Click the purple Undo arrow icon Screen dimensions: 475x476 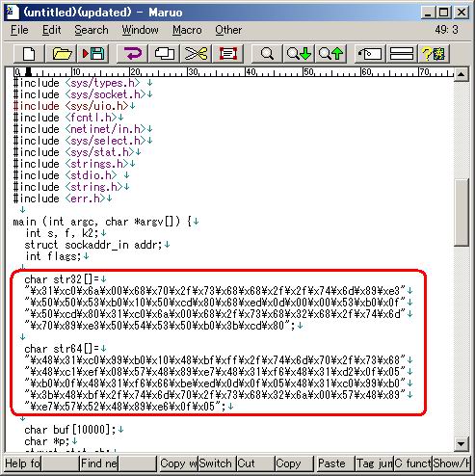132,54
